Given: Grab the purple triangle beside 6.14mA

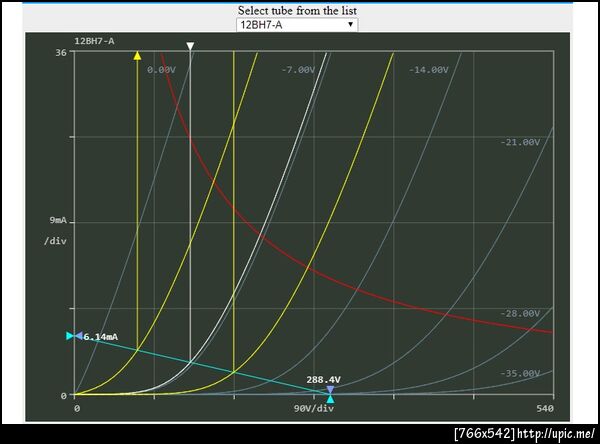Looking at the screenshot, I should coord(78,336).
